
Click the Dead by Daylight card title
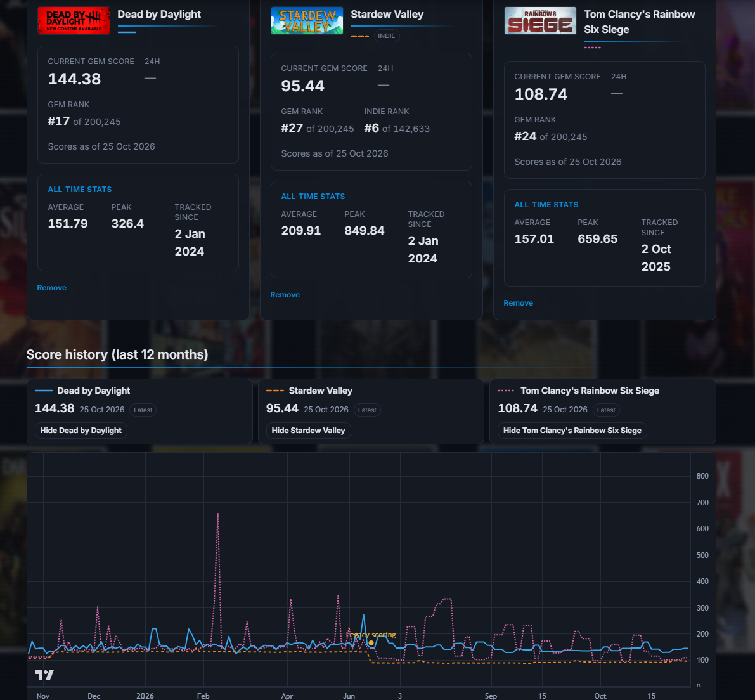click(159, 15)
